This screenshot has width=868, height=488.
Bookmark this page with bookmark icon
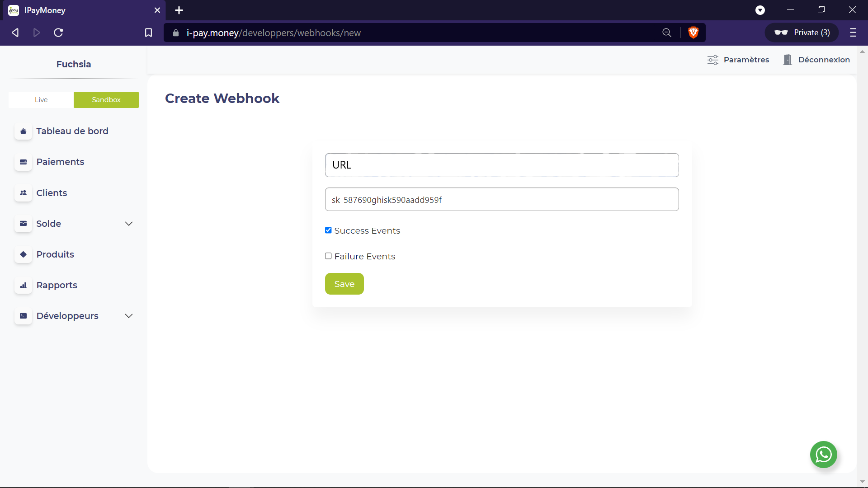pyautogui.click(x=148, y=33)
